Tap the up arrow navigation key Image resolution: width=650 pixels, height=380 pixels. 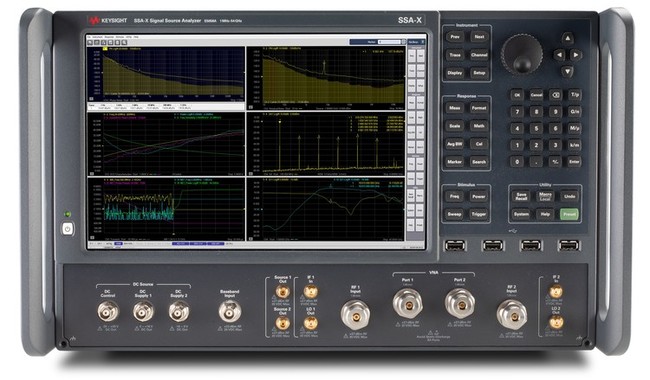pyautogui.click(x=568, y=38)
